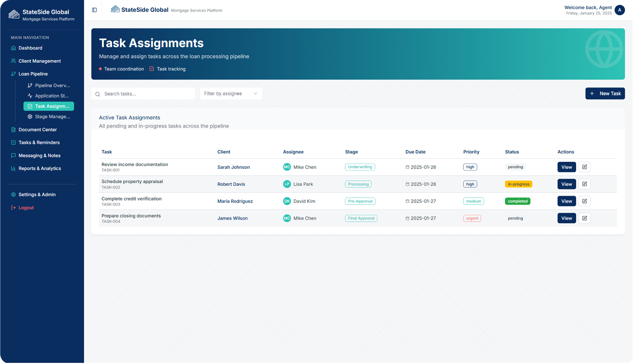Open Settings & Admin page
This screenshot has height=364, width=634.
coord(37,195)
